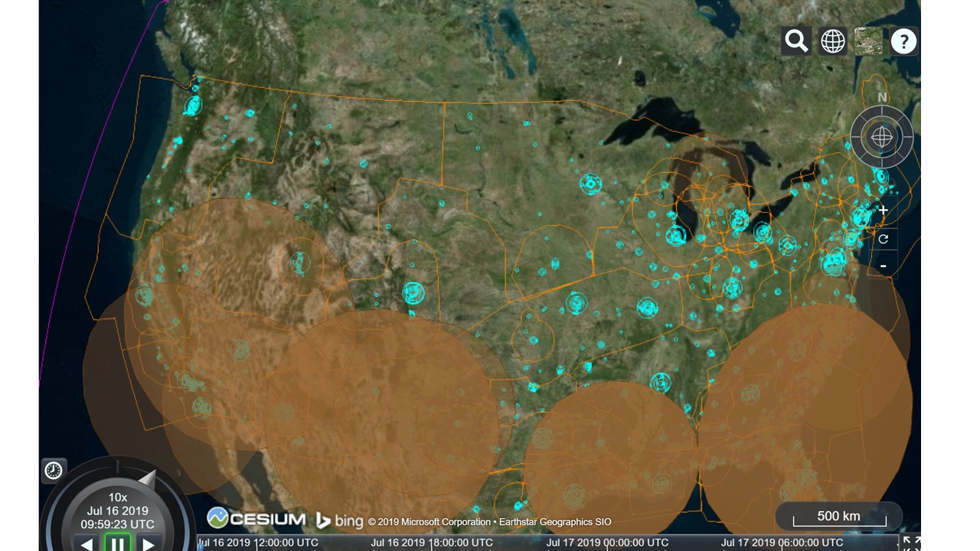This screenshot has width=980, height=551.
Task: Click the compass gyro center icon
Action: click(882, 138)
